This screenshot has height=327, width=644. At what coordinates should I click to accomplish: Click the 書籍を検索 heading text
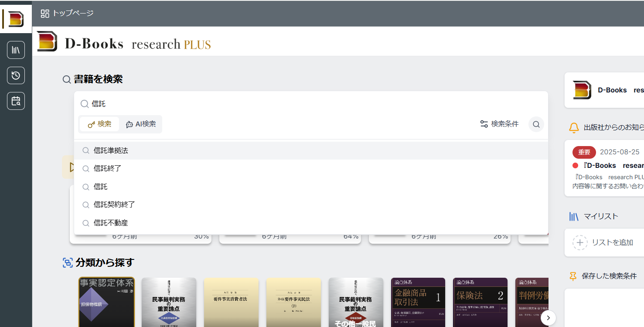(98, 79)
